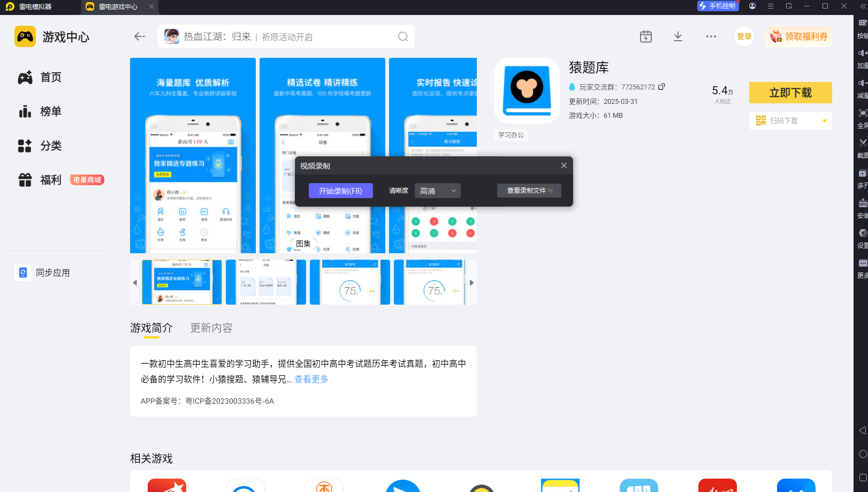This screenshot has width=868, height=492.
Task: Click the 电量商城 badge
Action: pos(87,180)
